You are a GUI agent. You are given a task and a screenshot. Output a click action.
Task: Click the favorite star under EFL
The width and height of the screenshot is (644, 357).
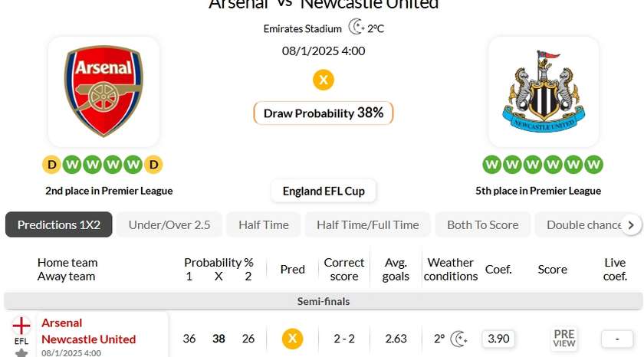(21, 352)
